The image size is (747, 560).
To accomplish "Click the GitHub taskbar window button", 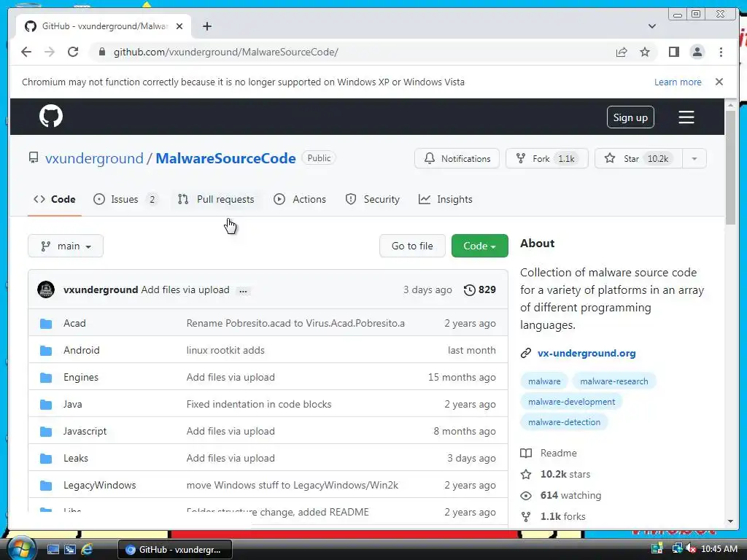I will 175,550.
